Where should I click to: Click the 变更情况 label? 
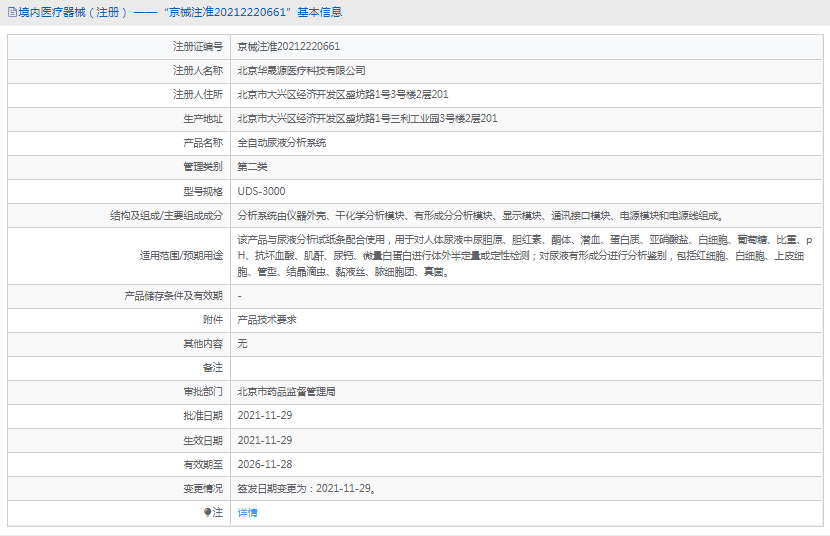(203, 488)
